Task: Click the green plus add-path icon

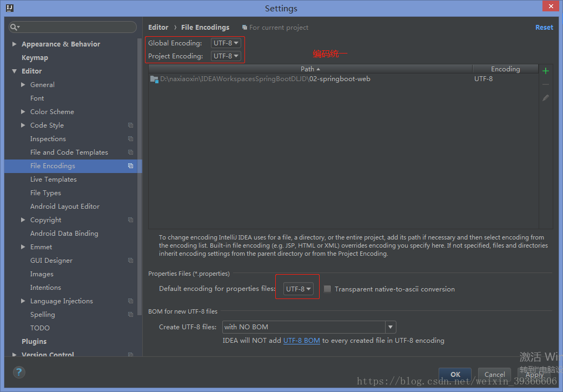Action: click(545, 71)
